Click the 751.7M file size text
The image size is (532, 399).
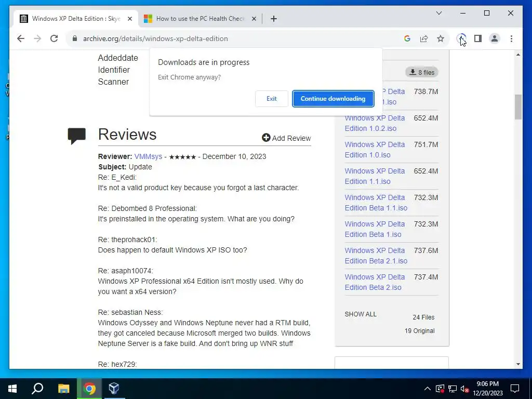426,144
